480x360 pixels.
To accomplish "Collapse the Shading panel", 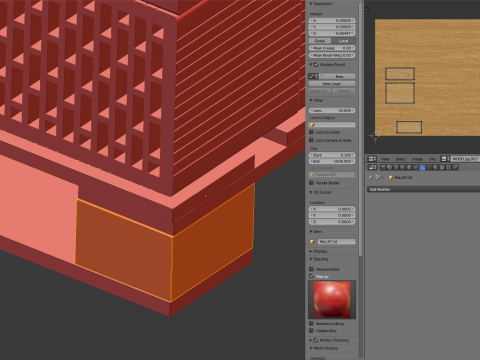I will coord(311,259).
